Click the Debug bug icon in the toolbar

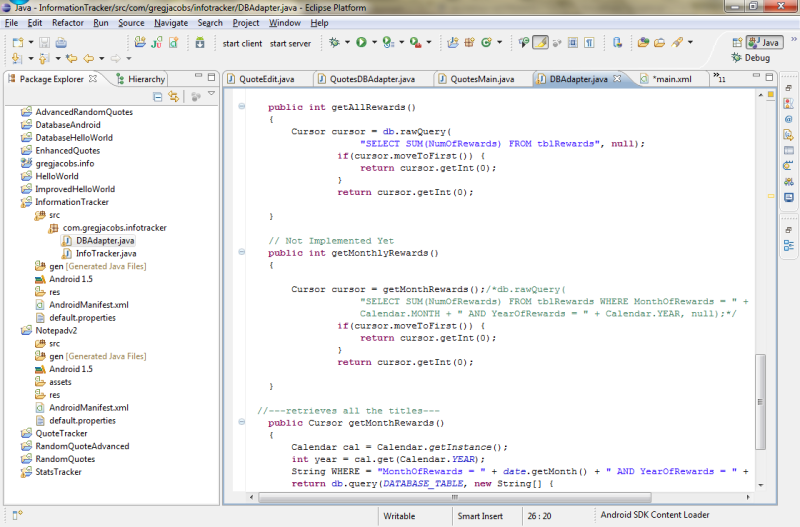(x=334, y=43)
